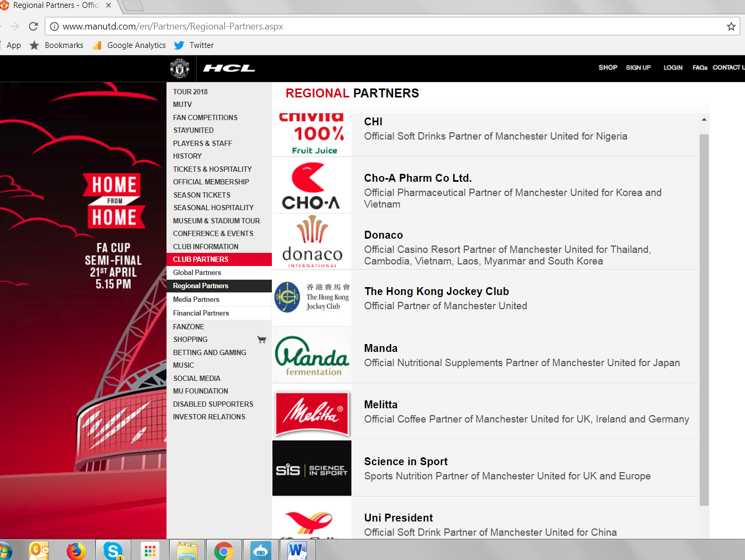Viewport: 745px width, 560px height.
Task: Open the Manda fermentation logo
Action: [312, 355]
